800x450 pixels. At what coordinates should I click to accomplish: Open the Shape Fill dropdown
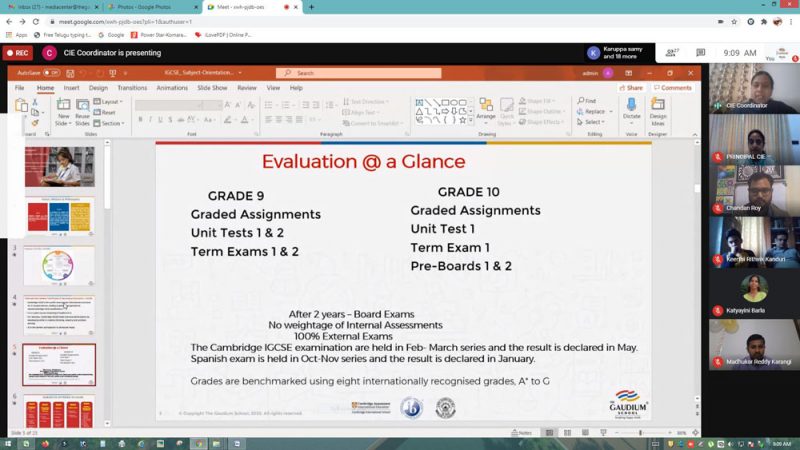(538, 101)
